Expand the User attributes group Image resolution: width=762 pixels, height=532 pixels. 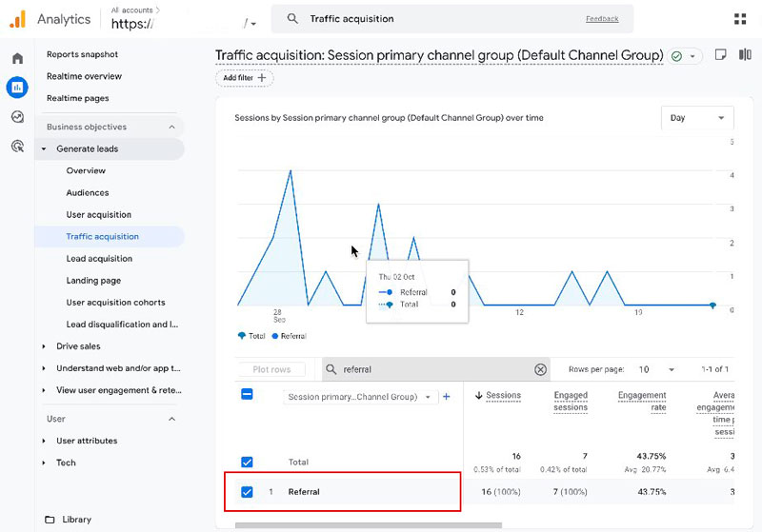[x=44, y=441]
